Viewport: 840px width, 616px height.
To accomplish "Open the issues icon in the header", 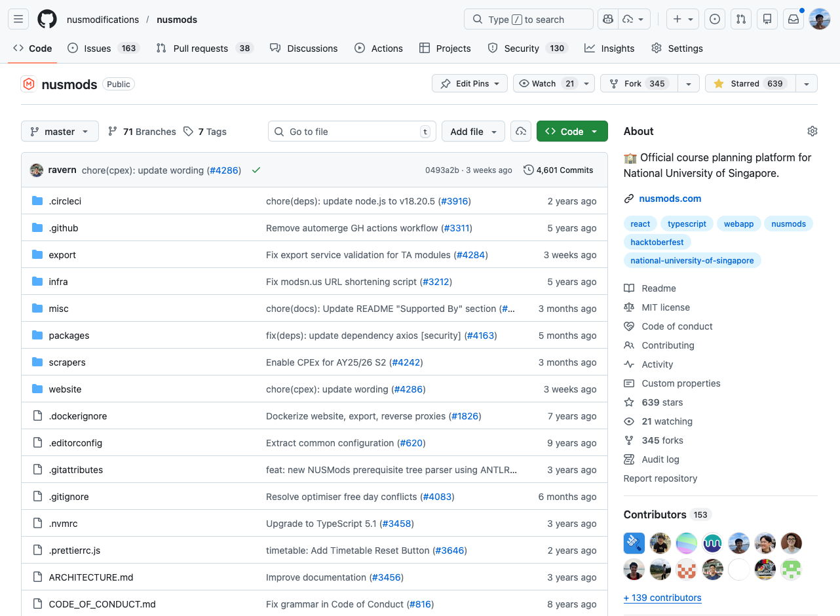I will pos(714,19).
